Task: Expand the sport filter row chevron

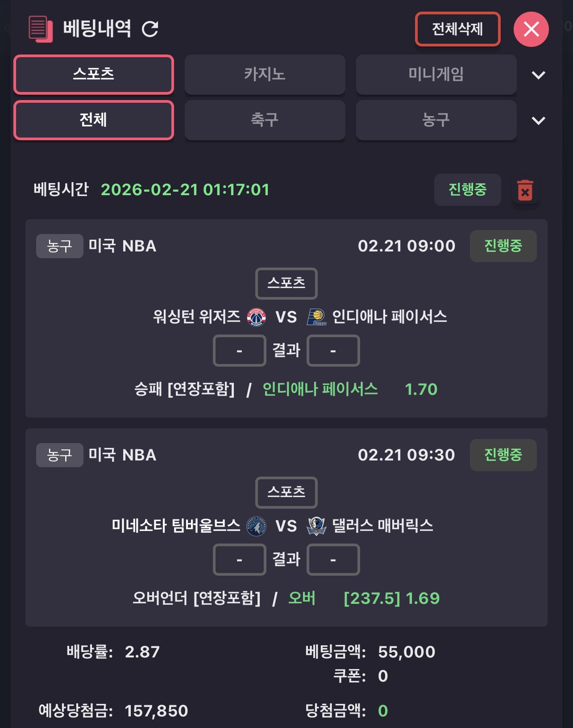Action: tap(539, 121)
